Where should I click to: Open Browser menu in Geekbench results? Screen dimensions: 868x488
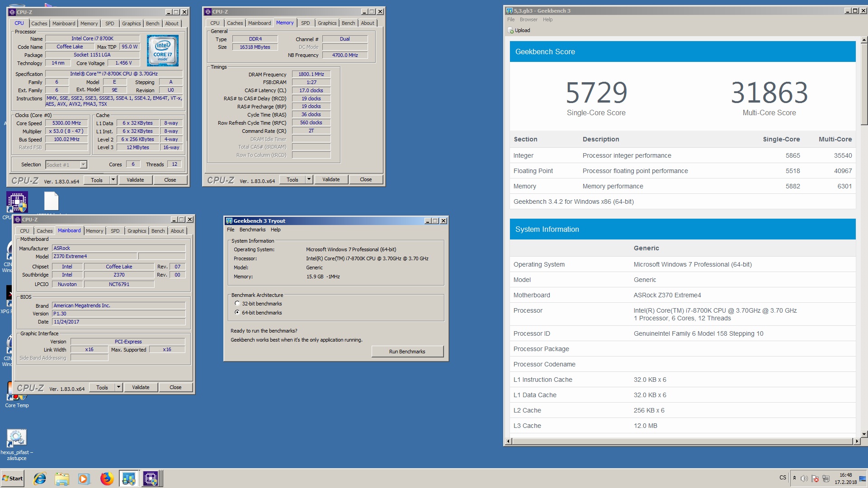click(x=528, y=19)
